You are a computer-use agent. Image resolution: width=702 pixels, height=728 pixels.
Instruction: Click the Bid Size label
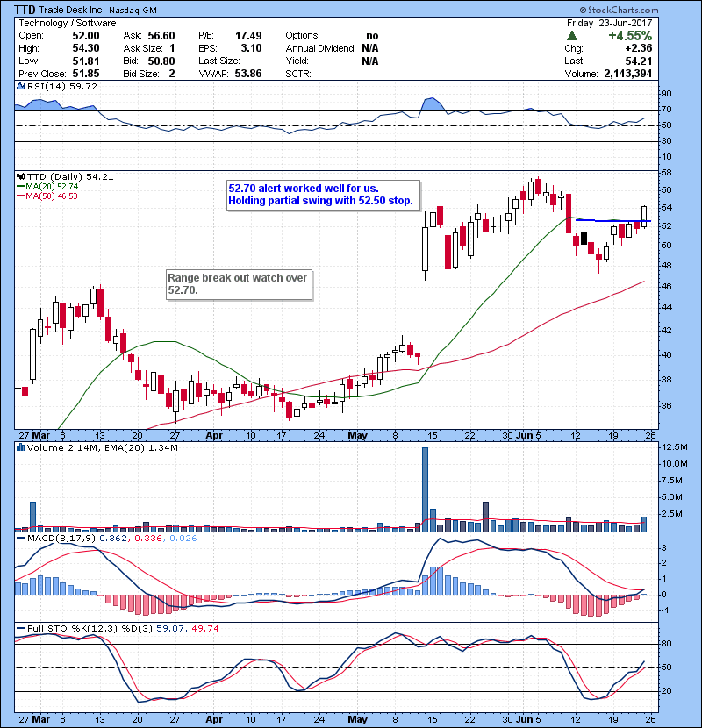pos(141,74)
